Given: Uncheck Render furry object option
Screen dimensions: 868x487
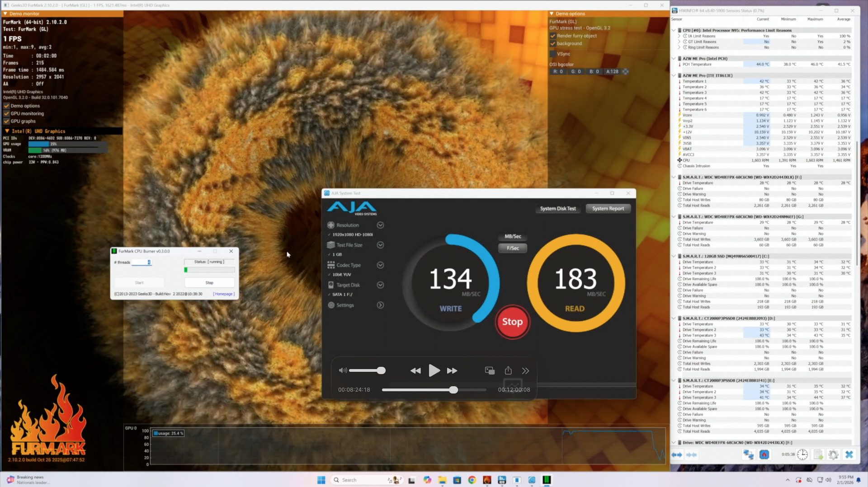Looking at the screenshot, I should [552, 36].
